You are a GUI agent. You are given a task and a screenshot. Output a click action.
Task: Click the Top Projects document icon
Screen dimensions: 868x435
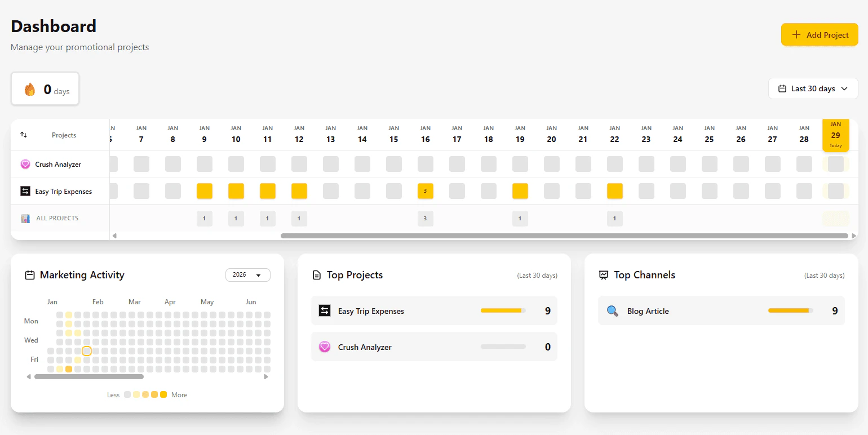(316, 274)
